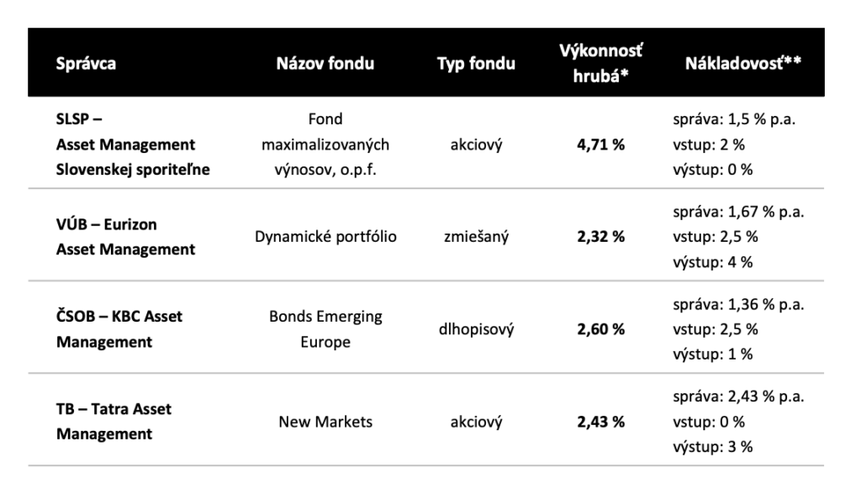Click the New Markets fund name
Image resolution: width=861 pixels, height=504 pixels.
click(x=325, y=422)
